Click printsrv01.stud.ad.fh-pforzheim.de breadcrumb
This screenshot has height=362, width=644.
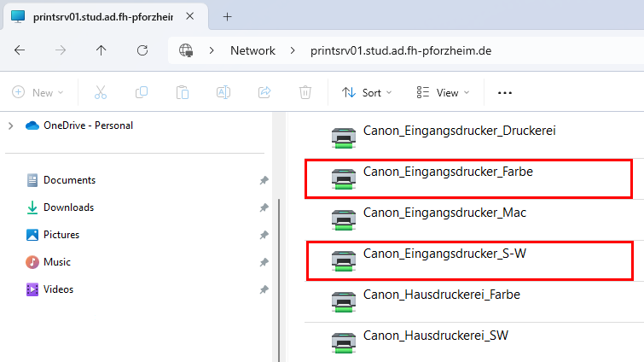click(x=401, y=50)
